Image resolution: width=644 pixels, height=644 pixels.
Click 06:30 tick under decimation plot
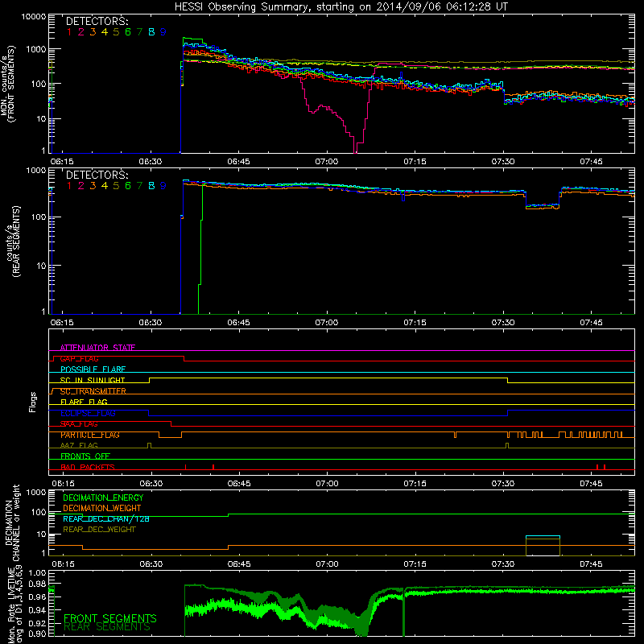[151, 564]
